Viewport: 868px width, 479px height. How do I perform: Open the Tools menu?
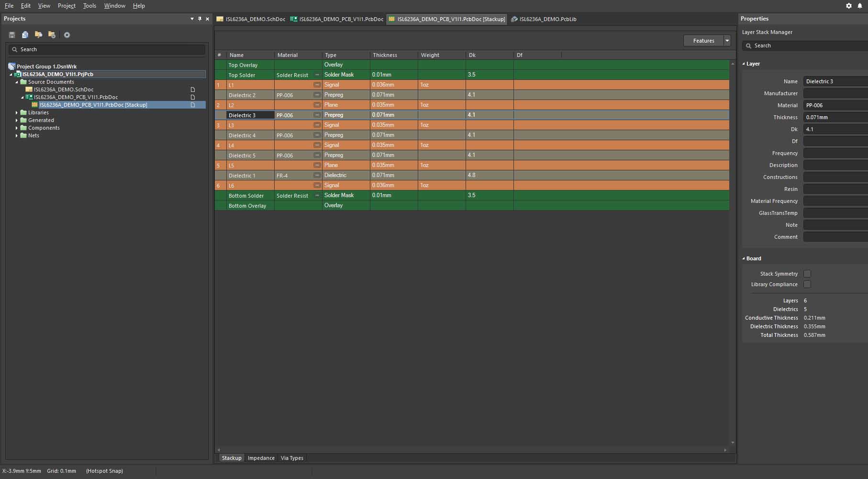tap(89, 6)
